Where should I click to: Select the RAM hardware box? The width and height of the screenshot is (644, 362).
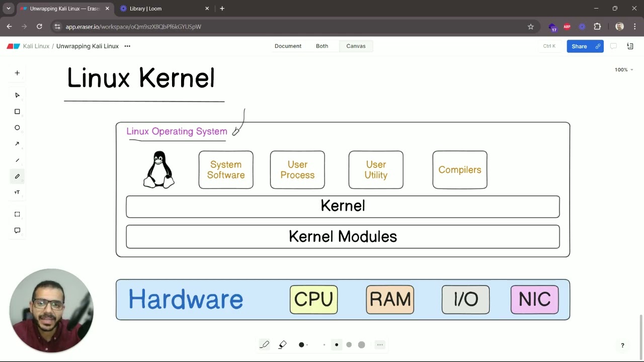tap(390, 300)
